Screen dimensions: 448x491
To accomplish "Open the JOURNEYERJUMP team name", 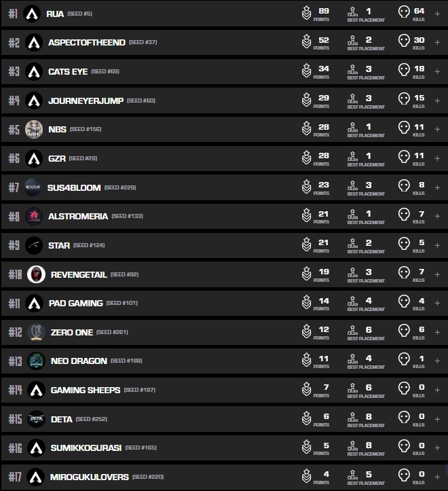I will 86,101.
